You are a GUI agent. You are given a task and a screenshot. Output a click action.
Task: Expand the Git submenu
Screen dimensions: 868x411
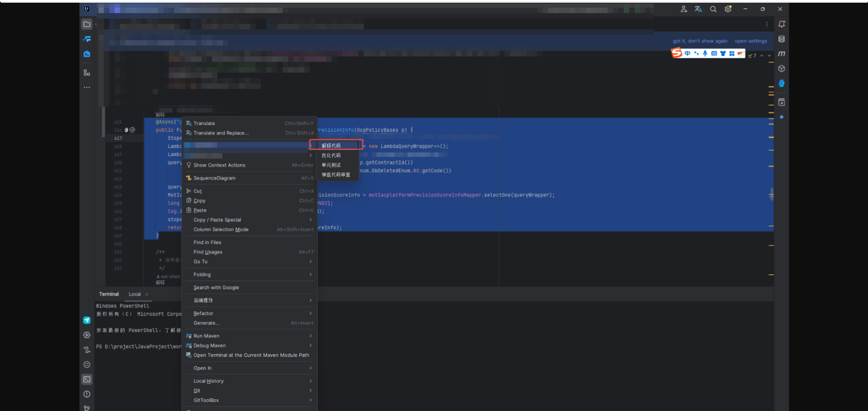point(197,391)
